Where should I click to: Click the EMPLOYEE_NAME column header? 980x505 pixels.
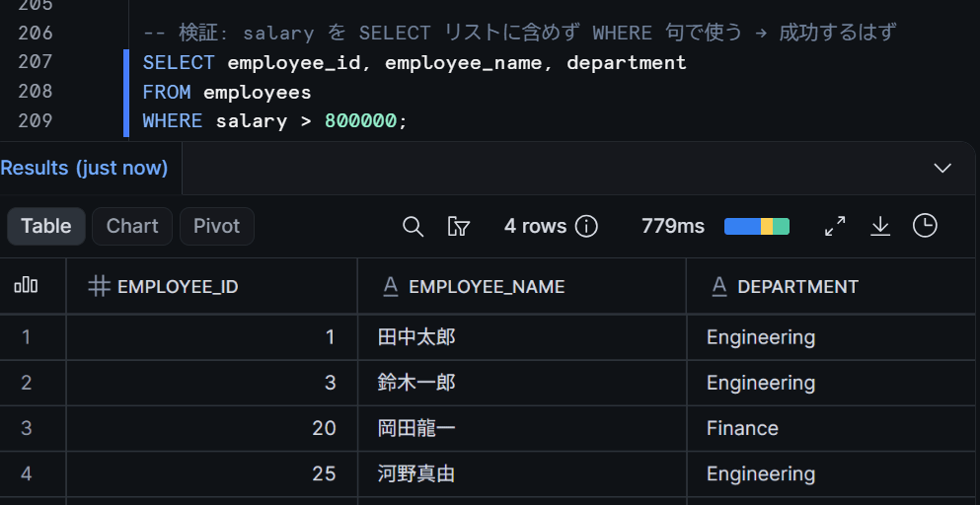click(x=487, y=287)
